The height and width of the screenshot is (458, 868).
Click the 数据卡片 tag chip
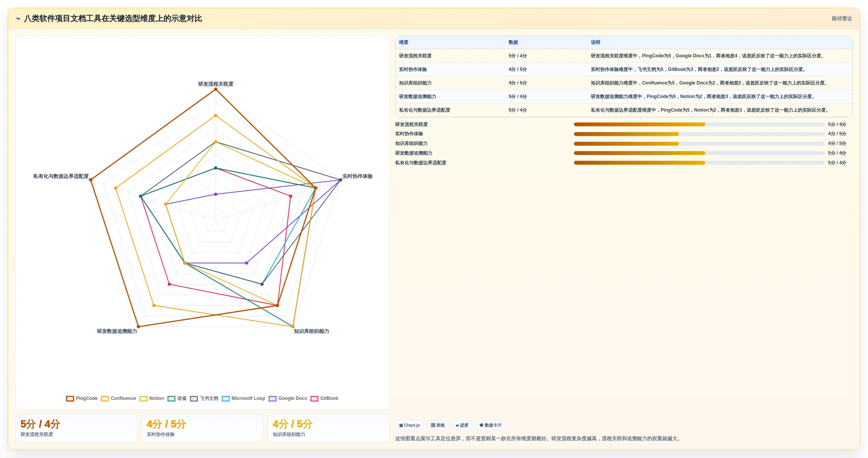point(491,425)
